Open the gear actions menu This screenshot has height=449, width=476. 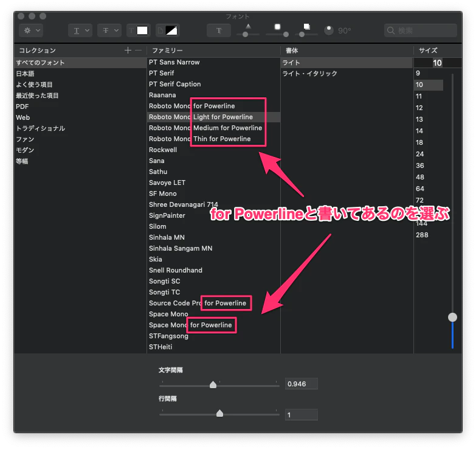[31, 30]
